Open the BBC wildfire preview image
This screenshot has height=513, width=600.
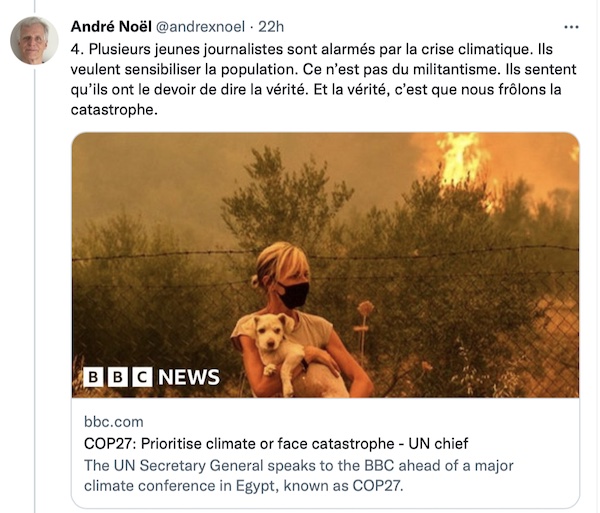(325, 265)
